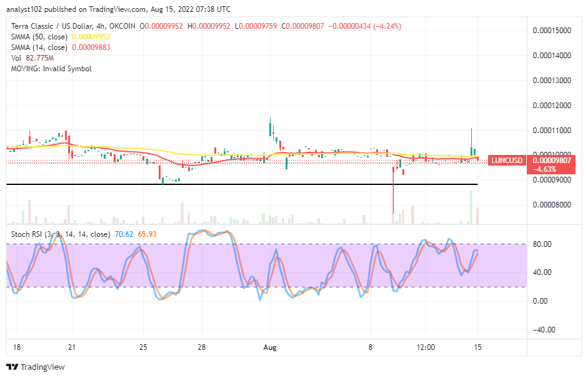Click the 0.00011000 price axis label
The image size is (588, 378).
pyautogui.click(x=552, y=131)
